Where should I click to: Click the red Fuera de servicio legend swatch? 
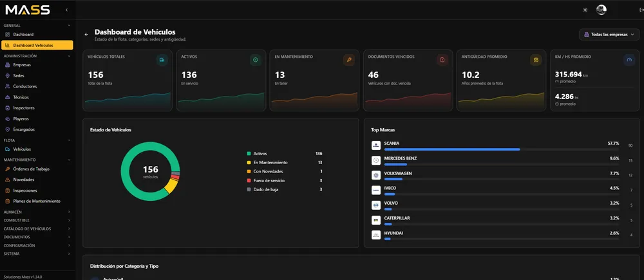(249, 181)
